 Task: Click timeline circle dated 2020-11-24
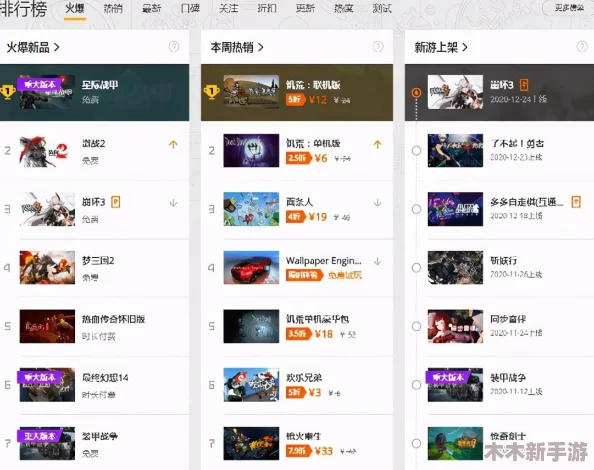click(416, 326)
